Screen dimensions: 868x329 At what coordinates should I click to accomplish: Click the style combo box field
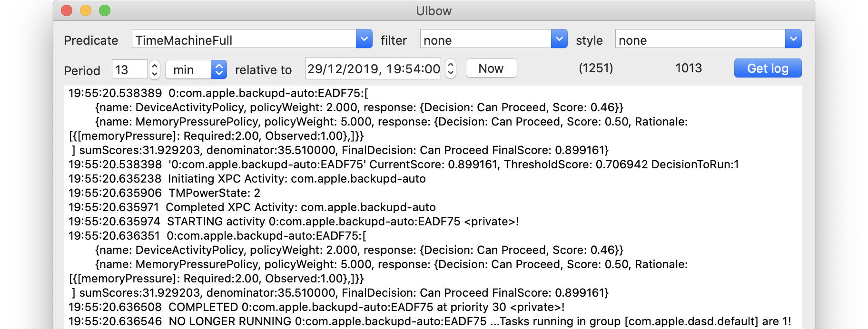700,39
